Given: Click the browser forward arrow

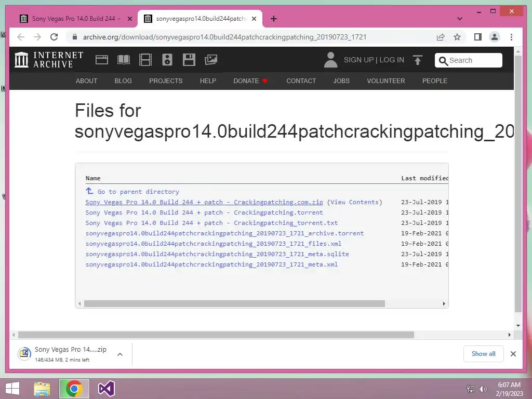Looking at the screenshot, I should 37,37.
